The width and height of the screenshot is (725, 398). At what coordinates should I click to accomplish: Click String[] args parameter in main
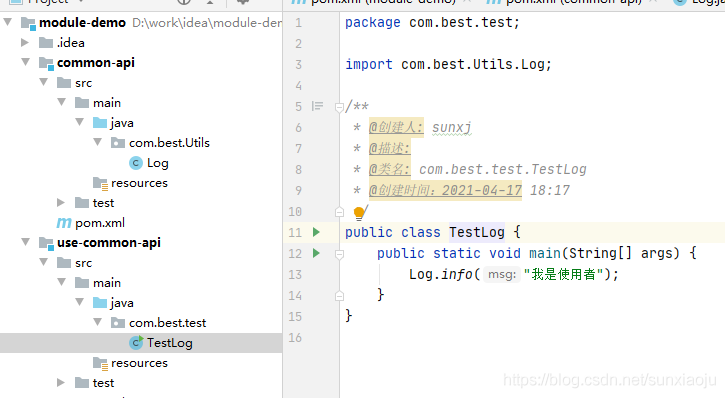click(624, 253)
